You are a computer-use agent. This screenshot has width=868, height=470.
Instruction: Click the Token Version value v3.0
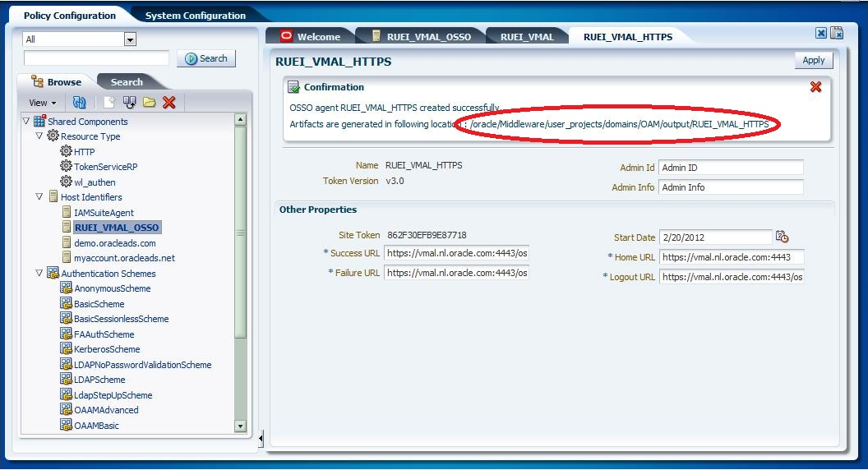395,181
